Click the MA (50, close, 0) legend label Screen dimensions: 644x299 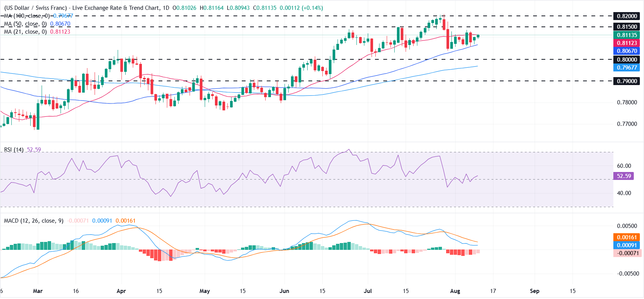25,24
